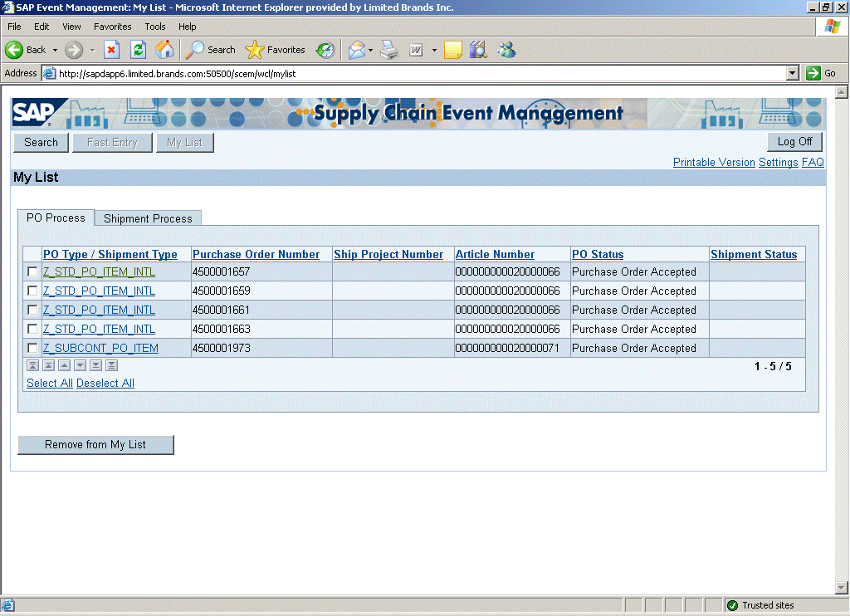This screenshot has width=850, height=616.
Task: Go back with the Back arrow icon
Action: tap(14, 50)
